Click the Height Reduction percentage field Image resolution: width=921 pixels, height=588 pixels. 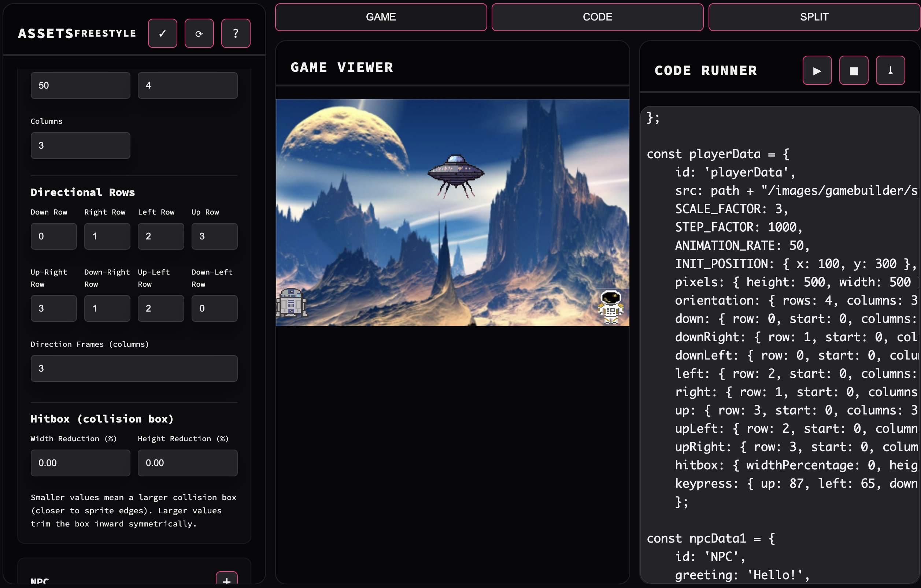[x=188, y=462]
